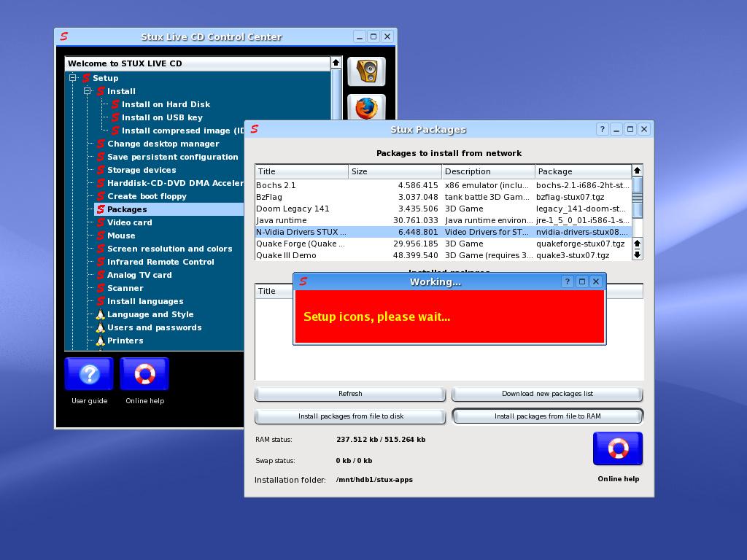Click the help question mark in Stux Packages title bar
The image size is (747, 560).
point(602,129)
